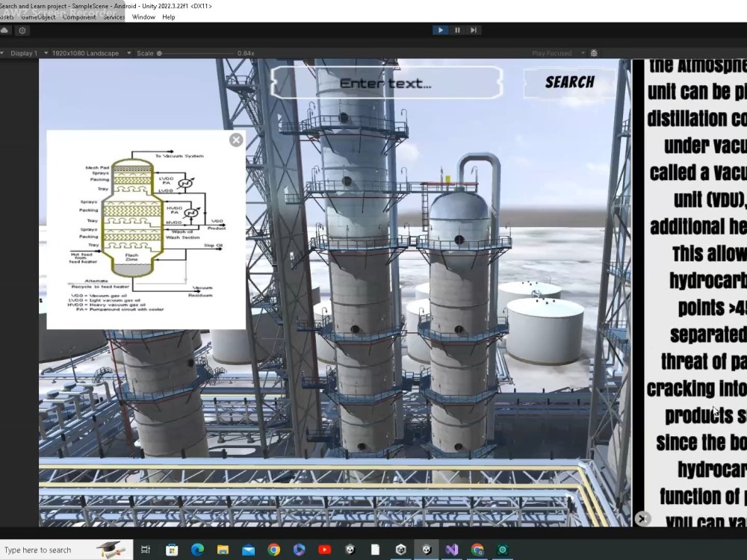Toggle the Play Focused option
The height and width of the screenshot is (560, 747).
click(553, 53)
